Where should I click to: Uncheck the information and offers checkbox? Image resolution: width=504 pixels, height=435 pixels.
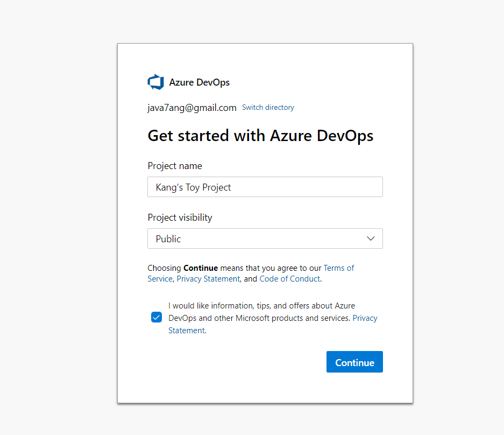coord(157,317)
